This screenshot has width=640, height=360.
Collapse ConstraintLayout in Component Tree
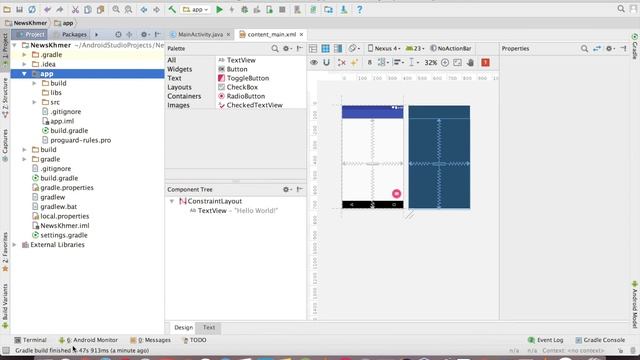point(172,201)
